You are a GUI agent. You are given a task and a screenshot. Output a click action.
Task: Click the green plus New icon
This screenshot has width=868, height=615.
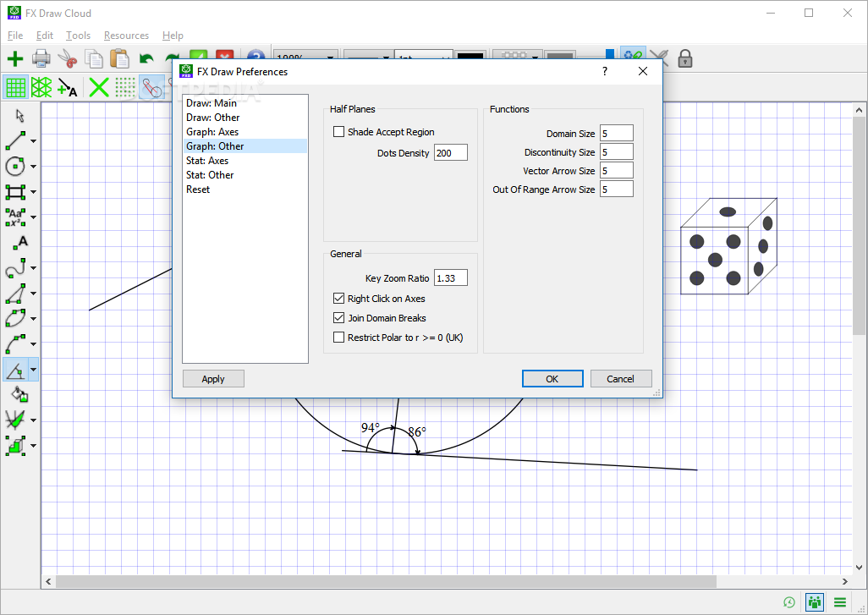[15, 58]
